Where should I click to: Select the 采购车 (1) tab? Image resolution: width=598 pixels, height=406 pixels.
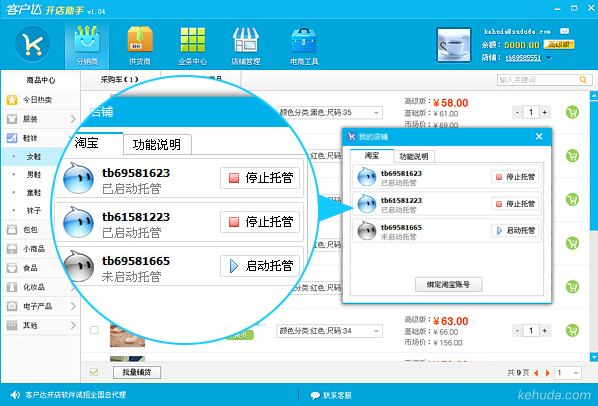point(119,80)
